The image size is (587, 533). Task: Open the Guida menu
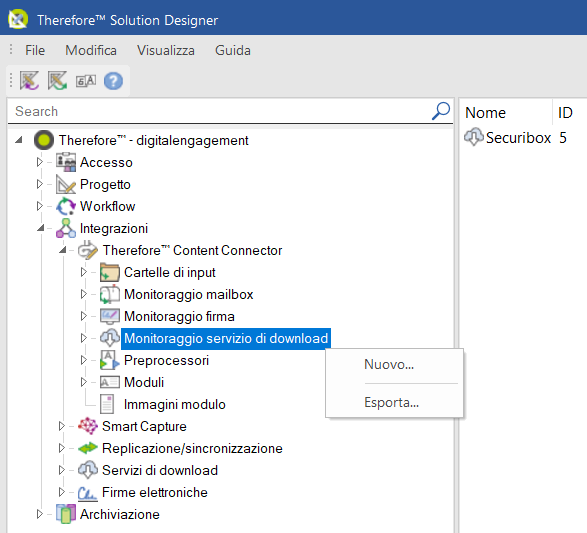[232, 50]
